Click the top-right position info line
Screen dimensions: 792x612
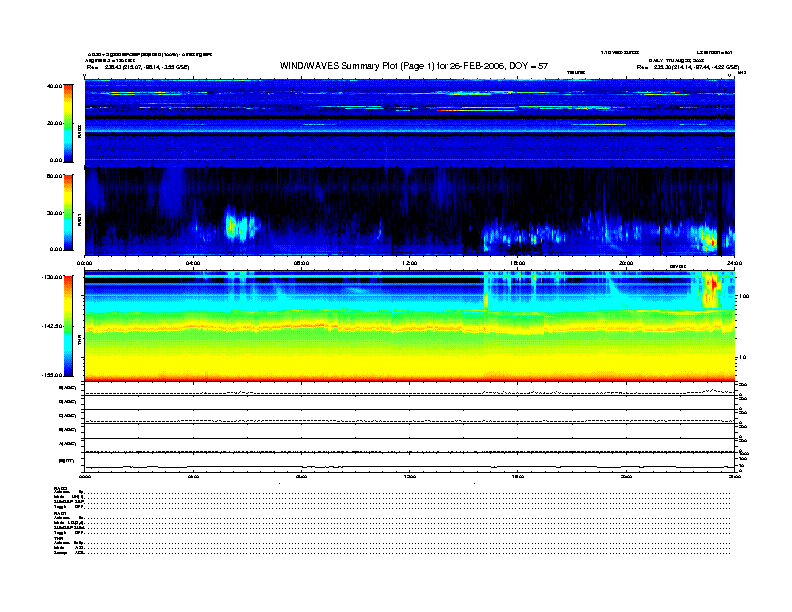coord(688,67)
